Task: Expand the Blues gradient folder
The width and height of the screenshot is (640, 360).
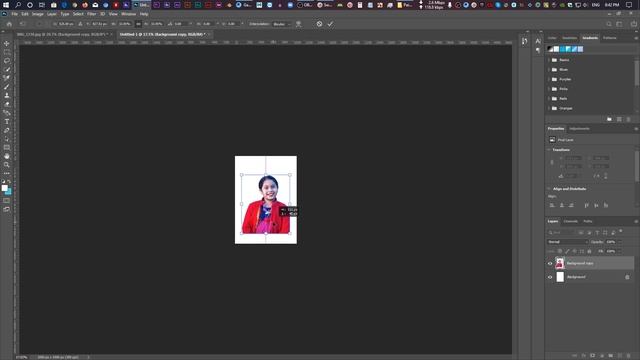Action: (549, 70)
